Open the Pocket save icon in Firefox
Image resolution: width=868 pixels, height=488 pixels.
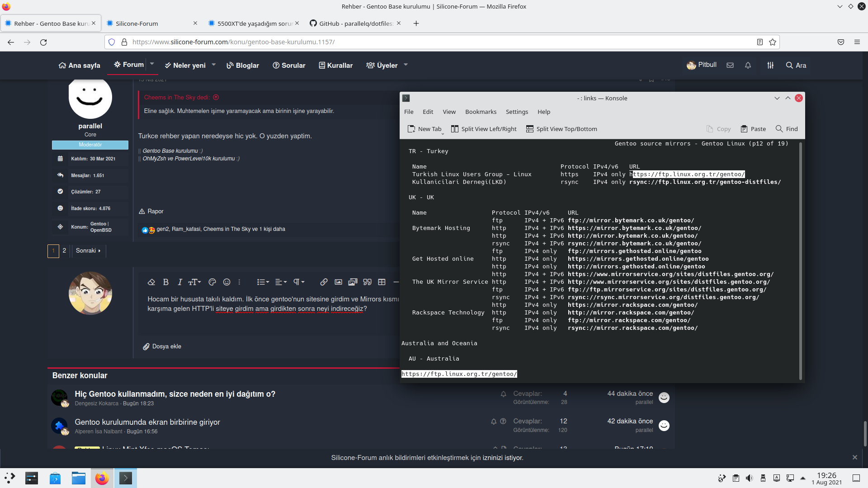[x=841, y=42]
